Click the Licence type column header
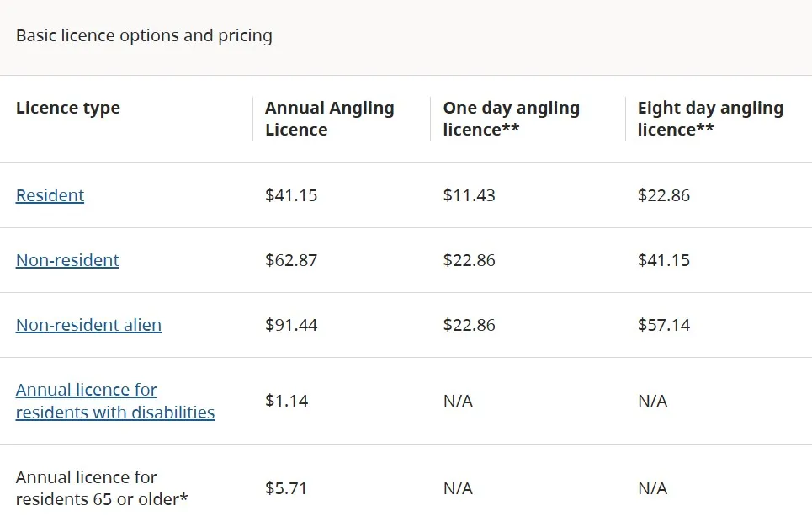The height and width of the screenshot is (527, 812). pyautogui.click(x=68, y=108)
